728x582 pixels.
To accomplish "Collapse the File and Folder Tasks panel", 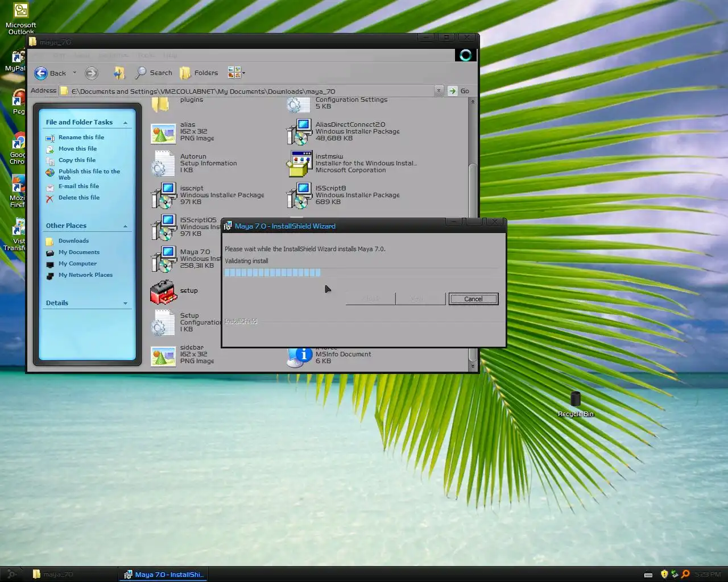I will point(125,123).
